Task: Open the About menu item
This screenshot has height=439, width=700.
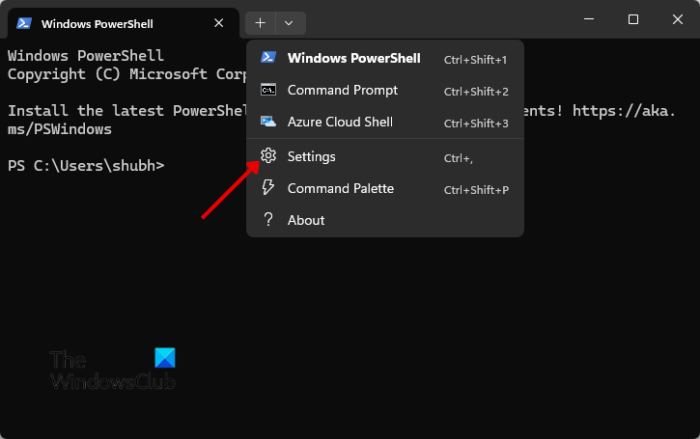Action: 306,220
